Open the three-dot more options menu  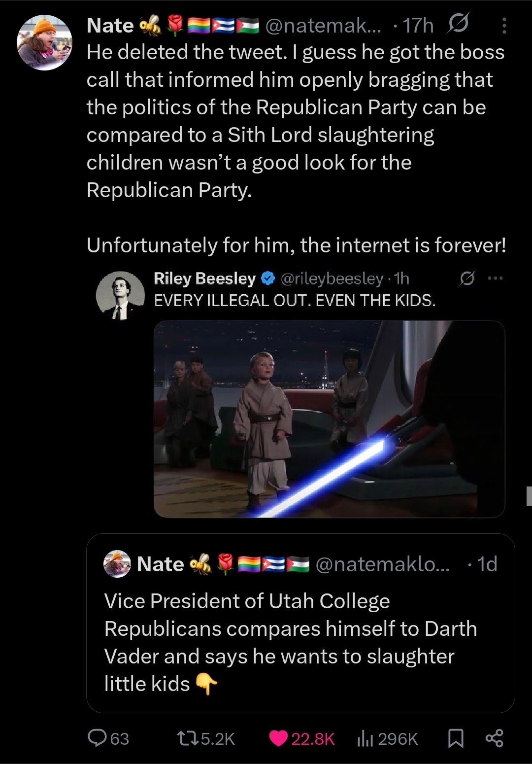coord(503,26)
